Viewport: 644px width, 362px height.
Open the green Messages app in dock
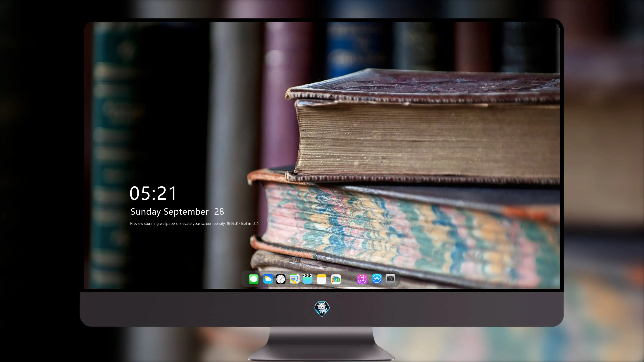(x=254, y=279)
